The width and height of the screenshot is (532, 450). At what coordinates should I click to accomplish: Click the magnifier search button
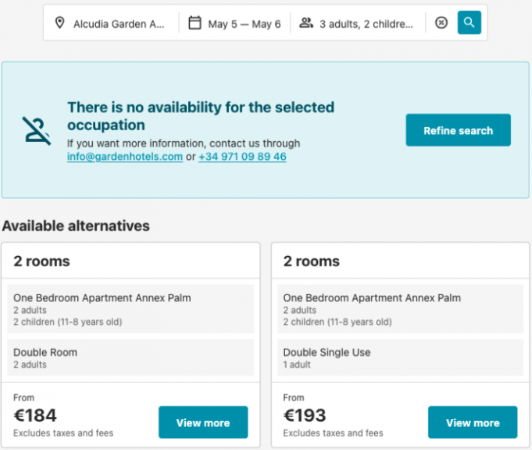tap(469, 23)
